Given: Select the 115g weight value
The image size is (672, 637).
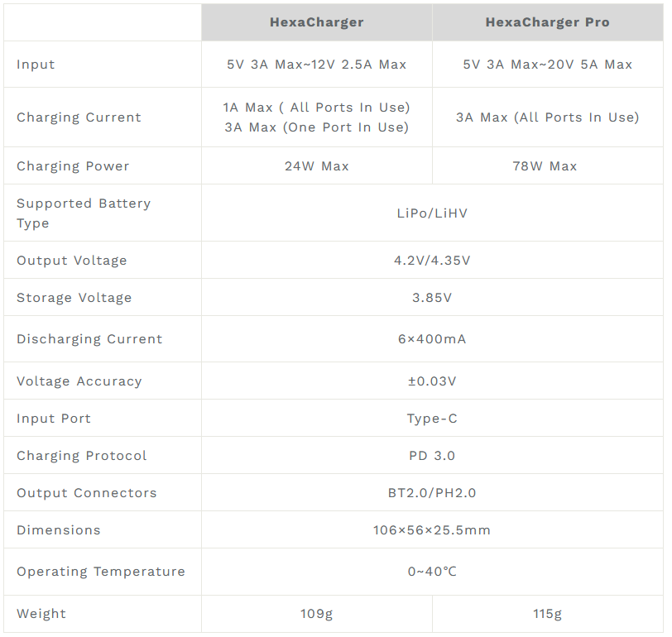Looking at the screenshot, I should (547, 614).
